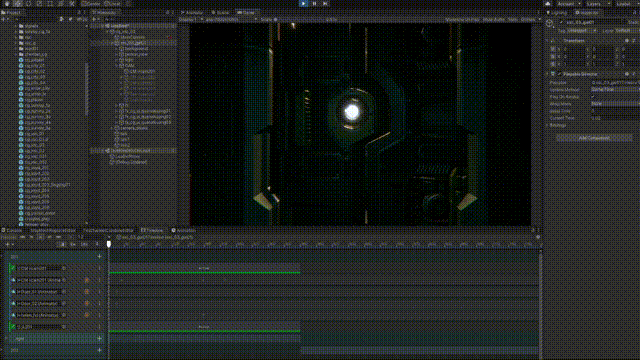Image resolution: width=640 pixels, height=360 pixels.
Task: Switch to the Lighting tab
Action: [x=557, y=13]
